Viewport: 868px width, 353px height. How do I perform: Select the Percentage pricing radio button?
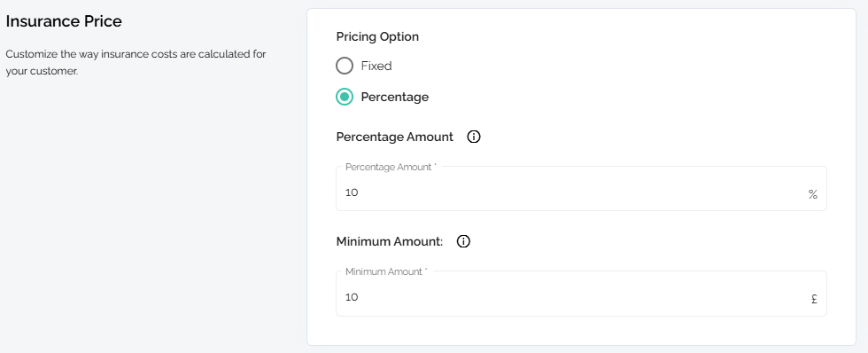(345, 97)
